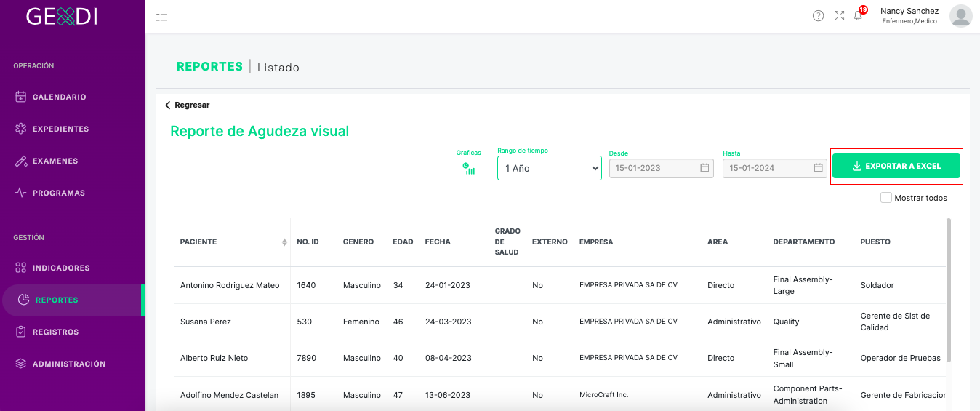The height and width of the screenshot is (411, 980).
Task: Click the date 13-06-2023
Action: coord(448,395)
